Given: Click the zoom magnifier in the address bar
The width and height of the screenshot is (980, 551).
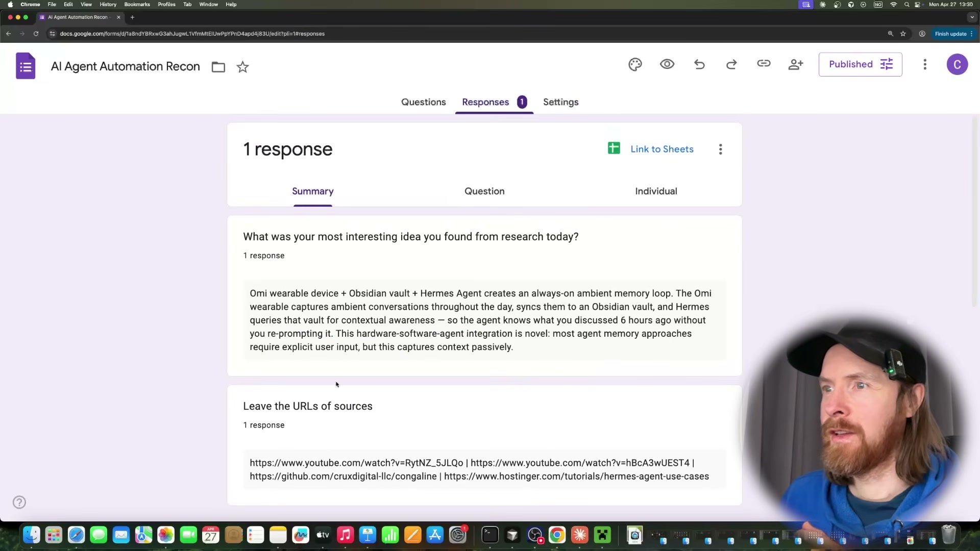Looking at the screenshot, I should click(890, 34).
